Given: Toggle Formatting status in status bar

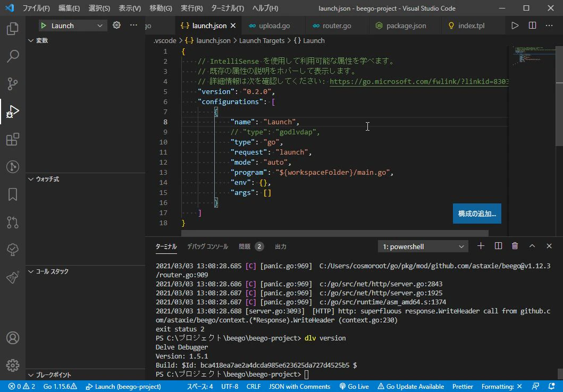Looking at the screenshot, I should [501, 386].
